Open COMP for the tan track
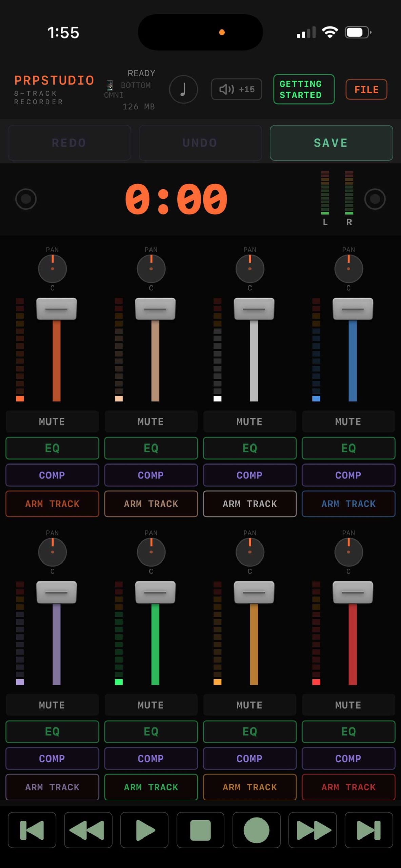The height and width of the screenshot is (868, 401). point(151,475)
